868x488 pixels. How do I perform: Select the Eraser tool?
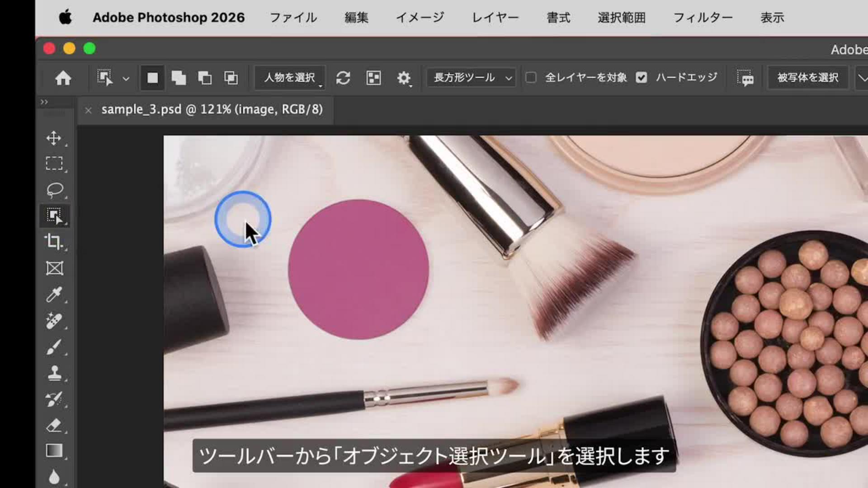(54, 425)
